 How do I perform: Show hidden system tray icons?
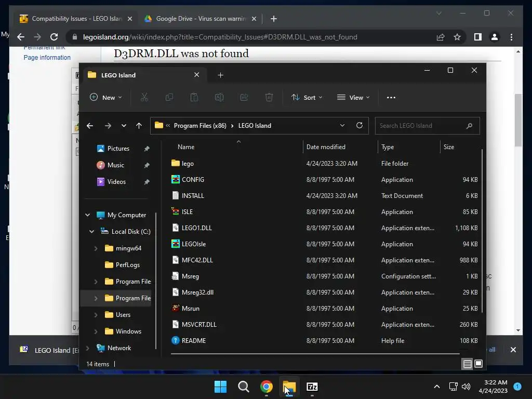click(437, 387)
